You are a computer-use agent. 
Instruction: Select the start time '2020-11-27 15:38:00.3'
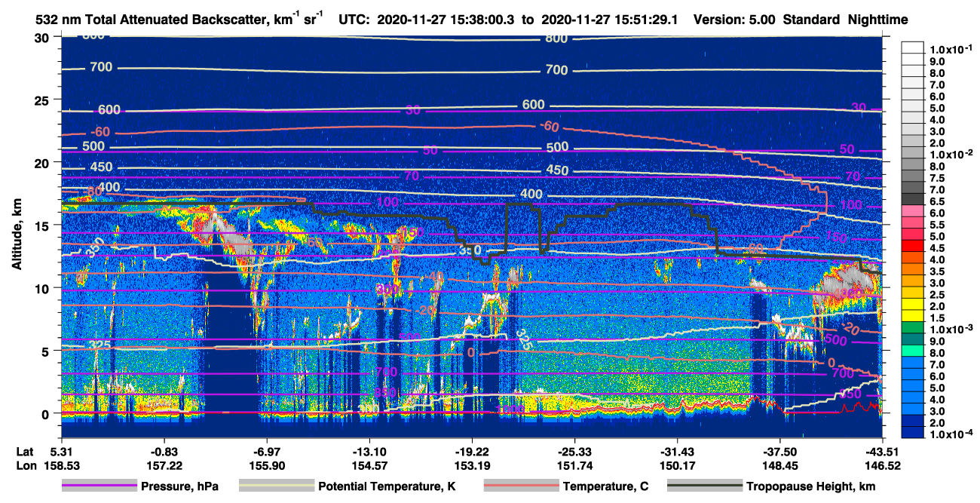coord(446,20)
